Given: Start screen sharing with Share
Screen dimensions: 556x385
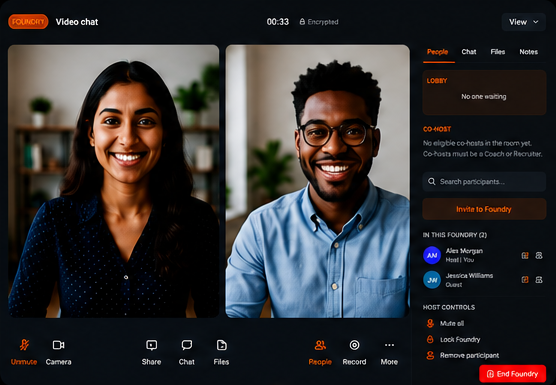Looking at the screenshot, I should point(151,351).
